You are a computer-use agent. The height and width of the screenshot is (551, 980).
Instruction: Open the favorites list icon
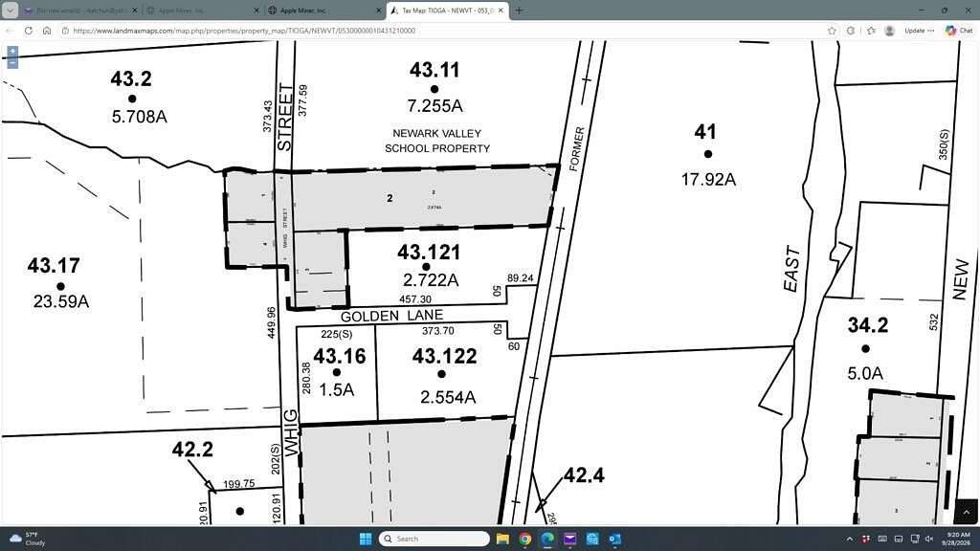pyautogui.click(x=871, y=30)
